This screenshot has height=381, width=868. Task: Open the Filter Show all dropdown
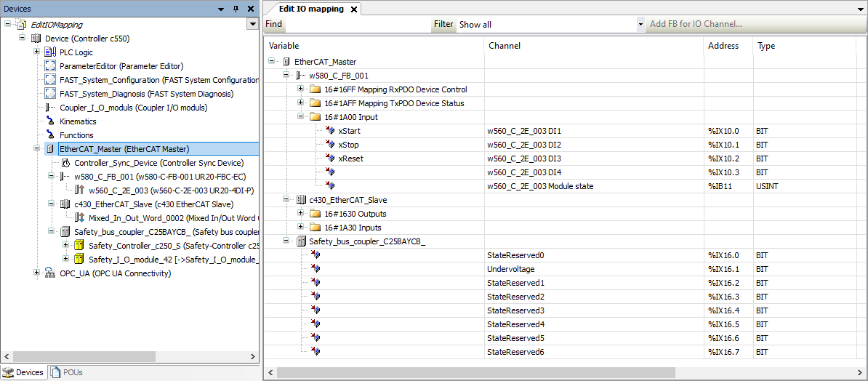[x=641, y=25]
